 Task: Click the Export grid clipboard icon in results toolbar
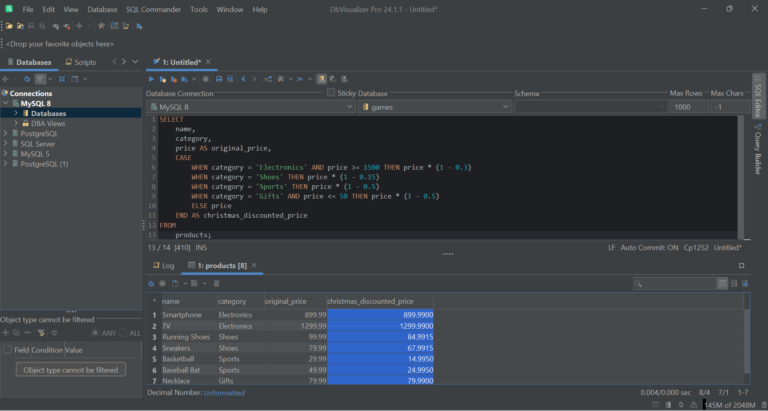coord(175,283)
